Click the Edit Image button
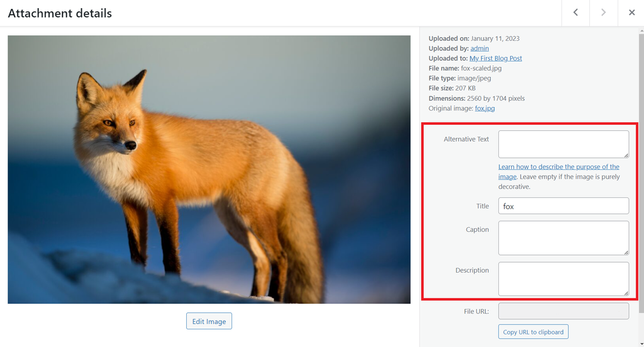 [209, 321]
